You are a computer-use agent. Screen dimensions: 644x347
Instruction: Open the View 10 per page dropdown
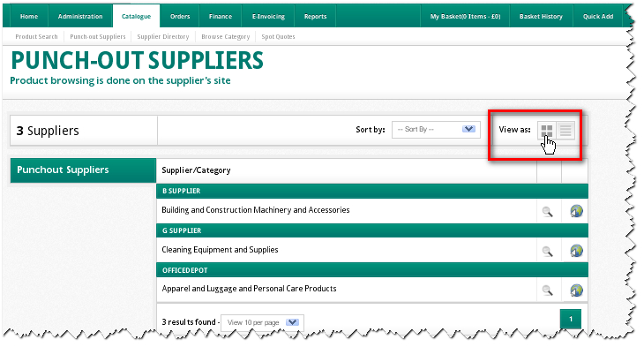[262, 322]
